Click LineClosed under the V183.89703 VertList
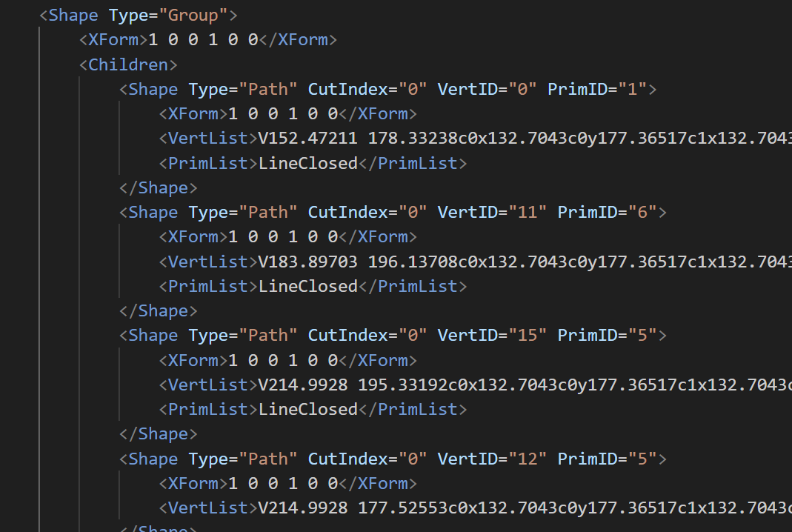Image resolution: width=792 pixels, height=532 pixels. tap(307, 286)
